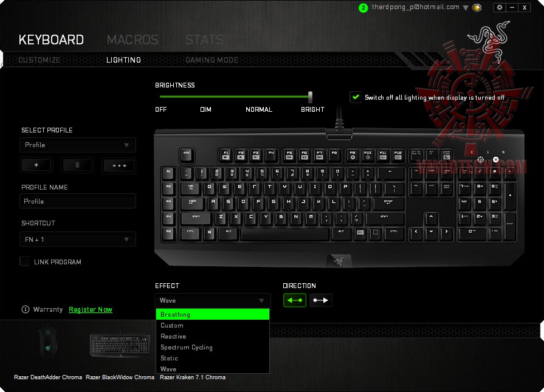The image size is (544, 392).
Task: Enable the Link Program checkbox
Action: [24, 261]
